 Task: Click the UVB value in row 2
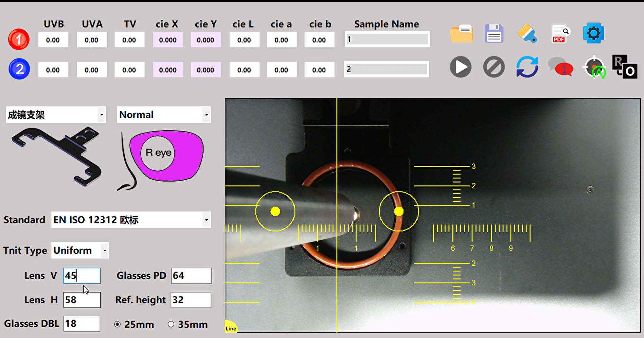coord(53,70)
